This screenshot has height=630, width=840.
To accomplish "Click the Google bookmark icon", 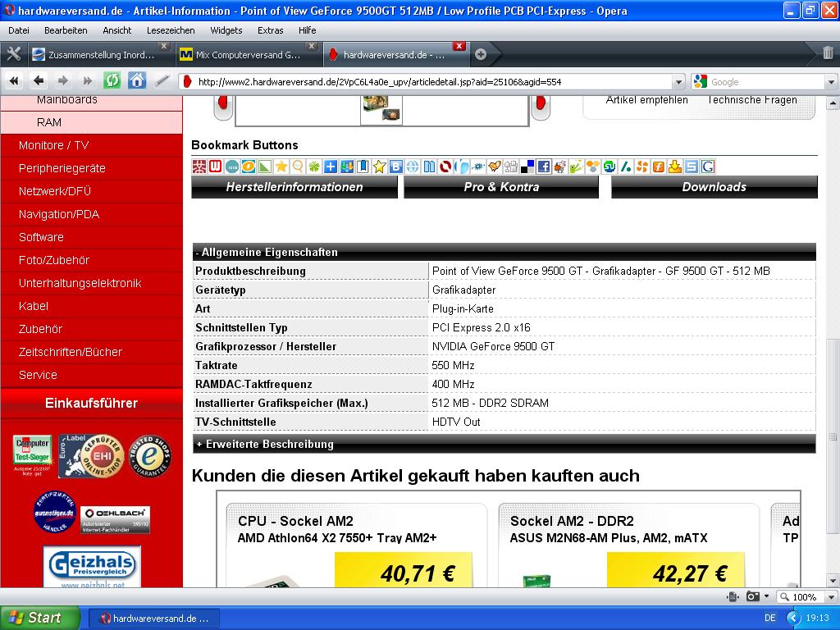I will pos(708,167).
